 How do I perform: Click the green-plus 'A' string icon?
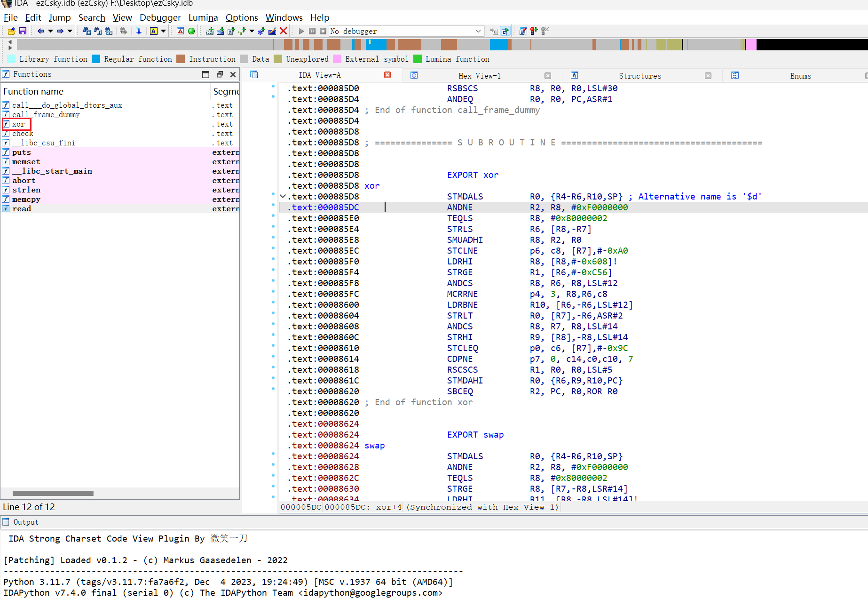[231, 31]
